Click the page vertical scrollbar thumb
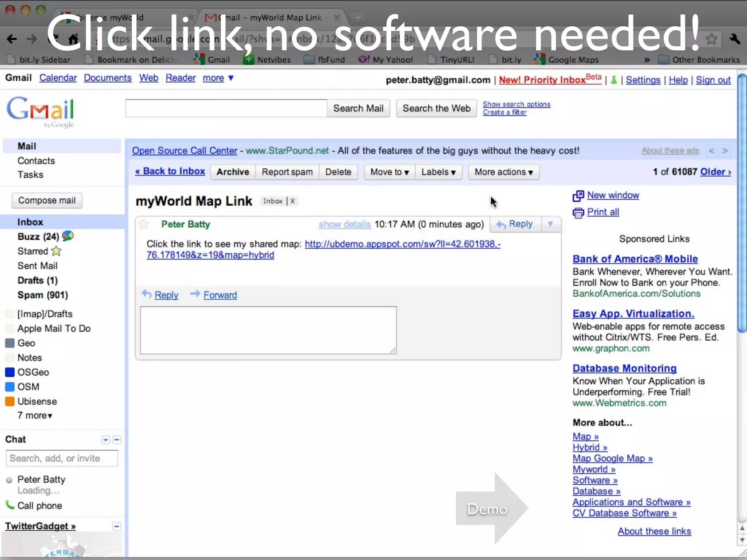 [x=742, y=203]
